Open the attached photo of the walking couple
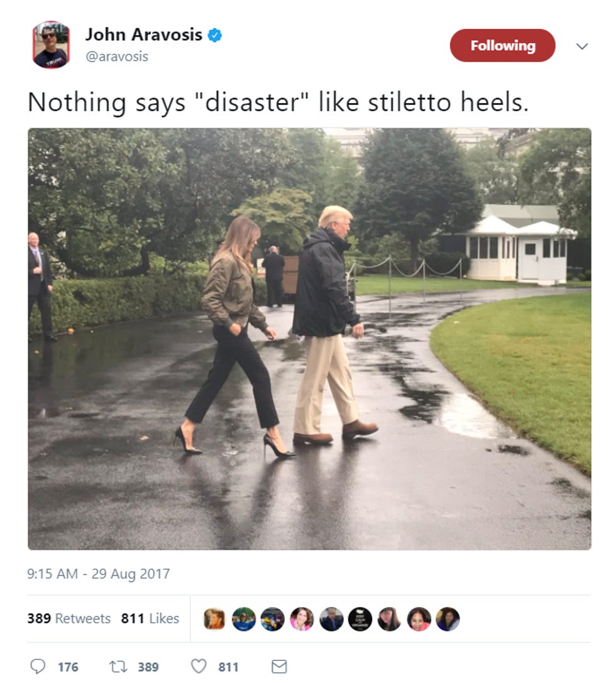 [309, 339]
